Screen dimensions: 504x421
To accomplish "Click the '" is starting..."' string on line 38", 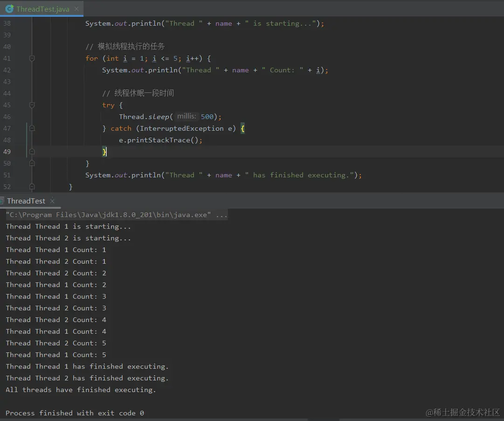I will coord(280,23).
